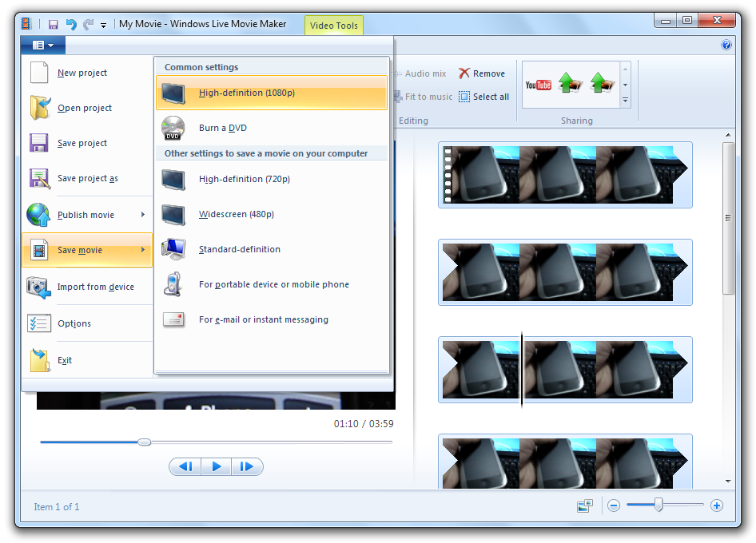Image resolution: width=756 pixels, height=543 pixels.
Task: Click the storyboard scrollbar up arrow
Action: click(x=728, y=136)
